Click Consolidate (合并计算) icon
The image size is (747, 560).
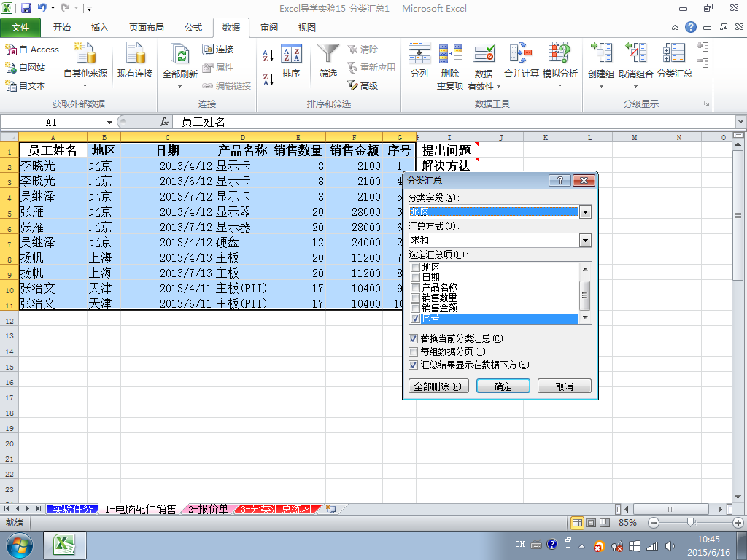point(521,61)
